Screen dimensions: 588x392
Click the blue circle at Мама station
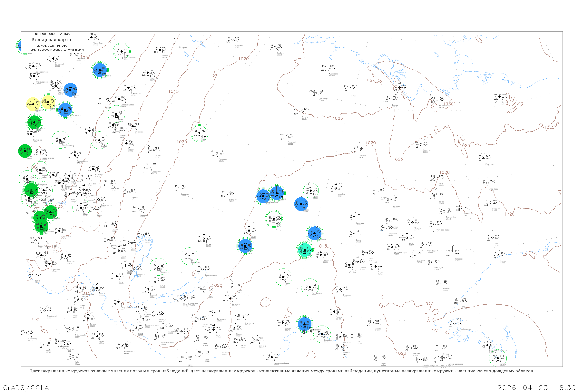245,246
